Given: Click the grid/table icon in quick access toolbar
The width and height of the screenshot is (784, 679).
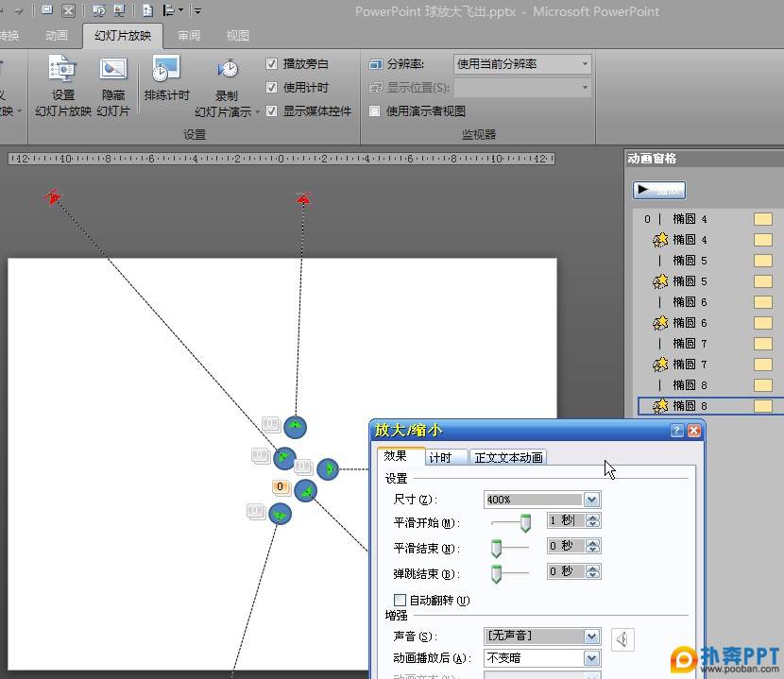Looking at the screenshot, I should (47, 10).
